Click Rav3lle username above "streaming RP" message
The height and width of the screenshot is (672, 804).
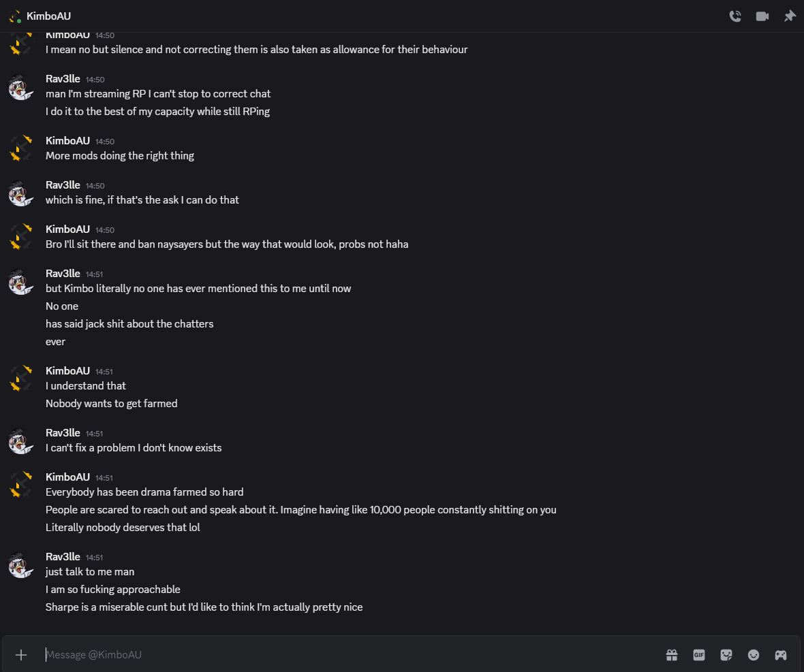click(63, 79)
